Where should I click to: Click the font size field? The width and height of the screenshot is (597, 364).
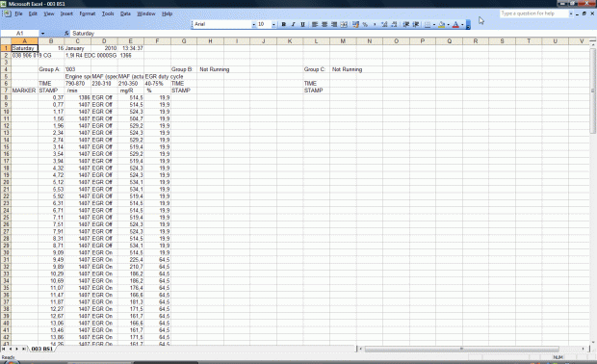pyautogui.click(x=264, y=24)
